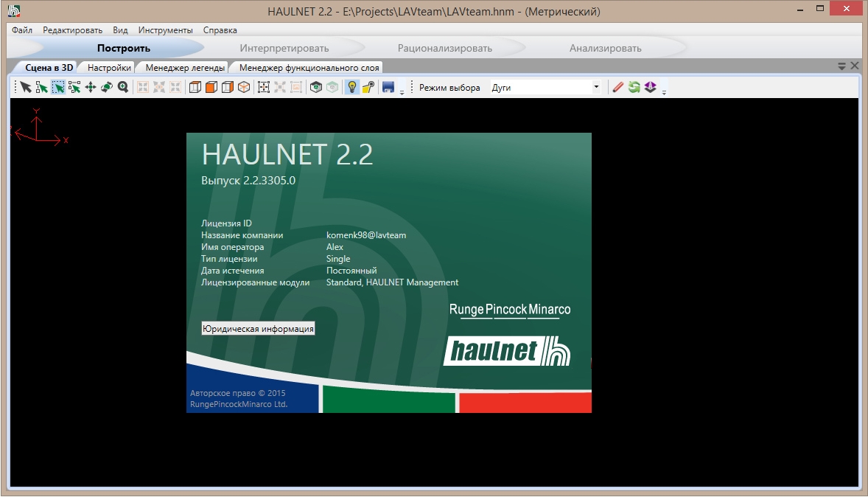868x497 pixels.
Task: Click the Standard, HAULNET Management modules text
Action: (x=392, y=282)
